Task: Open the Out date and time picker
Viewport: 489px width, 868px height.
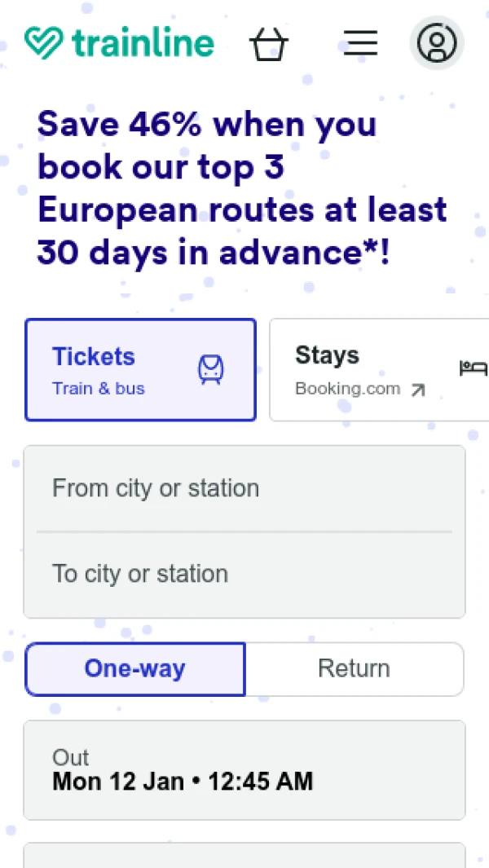Action: click(x=244, y=770)
